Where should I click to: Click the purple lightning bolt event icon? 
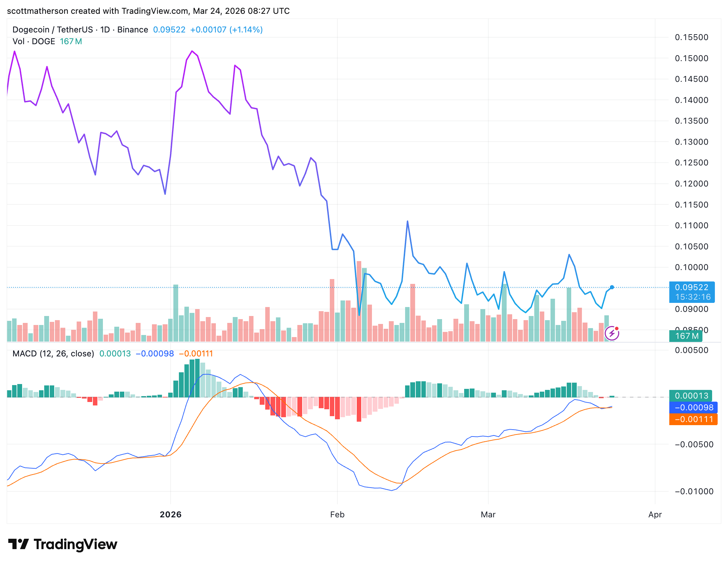click(612, 333)
